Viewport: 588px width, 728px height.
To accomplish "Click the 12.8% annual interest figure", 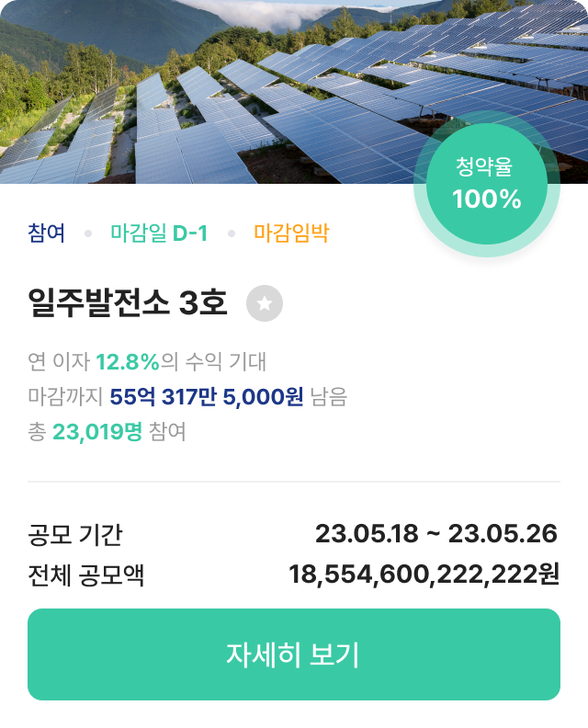I will [128, 361].
